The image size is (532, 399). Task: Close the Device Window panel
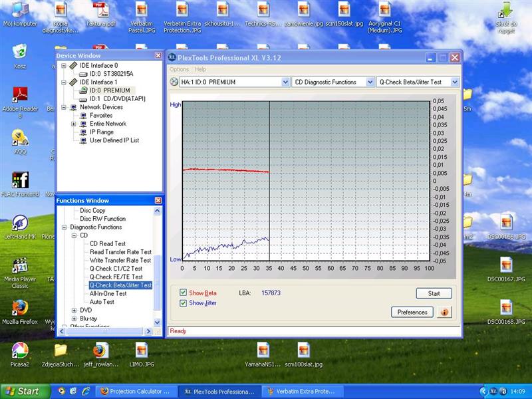pos(158,55)
